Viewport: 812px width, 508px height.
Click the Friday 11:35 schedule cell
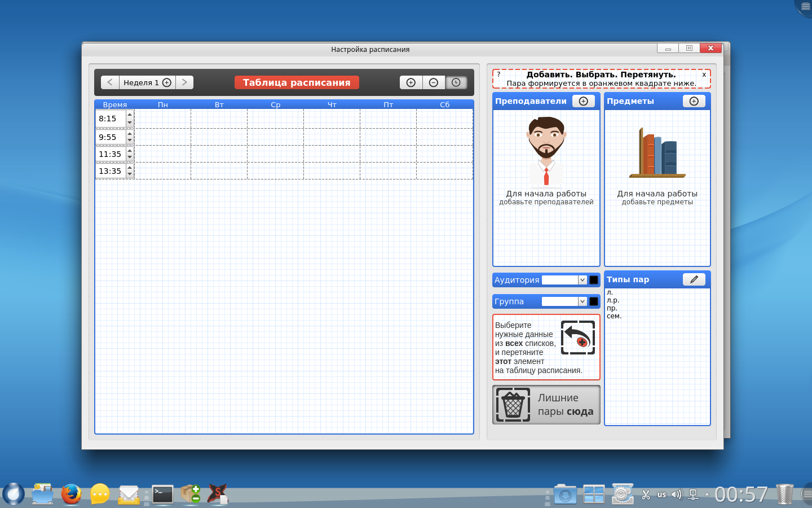389,154
